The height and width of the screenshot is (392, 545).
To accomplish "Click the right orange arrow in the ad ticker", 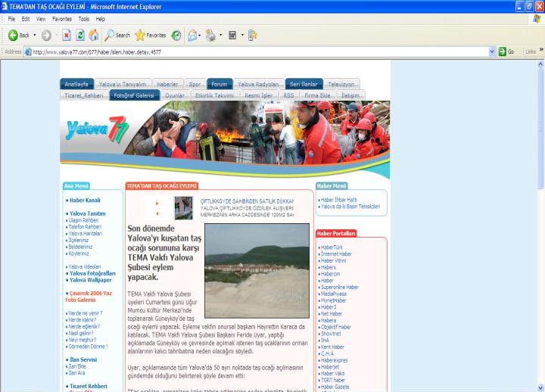I will click(157, 204).
